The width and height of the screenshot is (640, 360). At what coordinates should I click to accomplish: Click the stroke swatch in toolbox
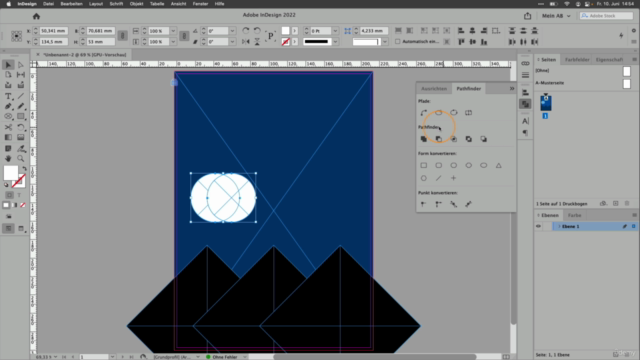[x=19, y=181]
